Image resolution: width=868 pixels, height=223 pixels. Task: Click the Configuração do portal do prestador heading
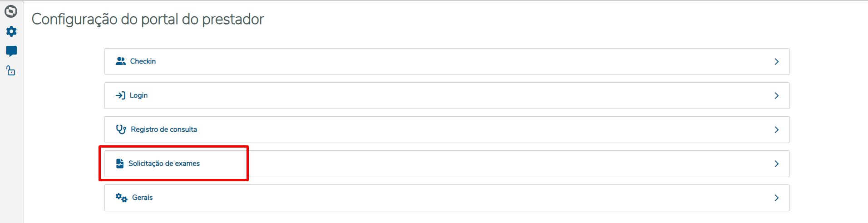148,19
